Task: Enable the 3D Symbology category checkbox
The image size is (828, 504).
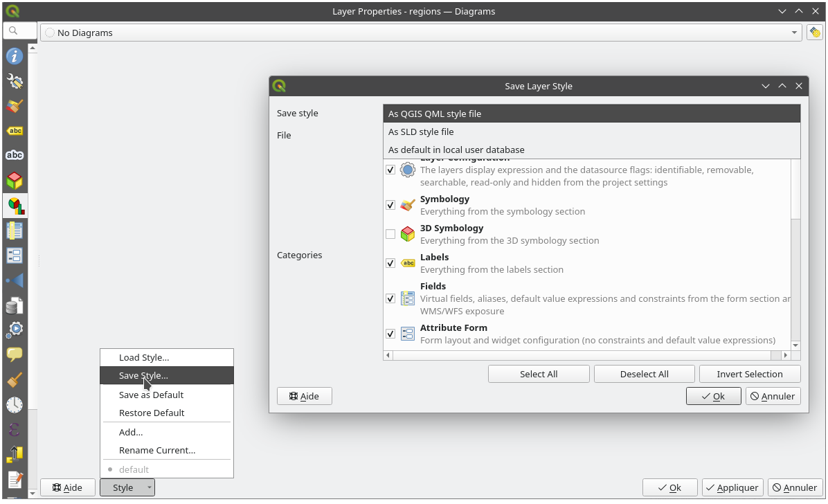Action: click(390, 234)
